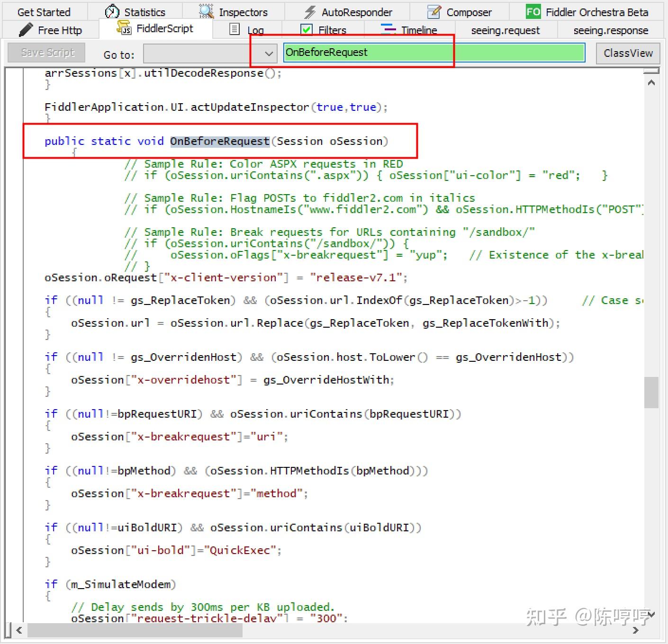Open the Filters tab

pyautogui.click(x=324, y=30)
